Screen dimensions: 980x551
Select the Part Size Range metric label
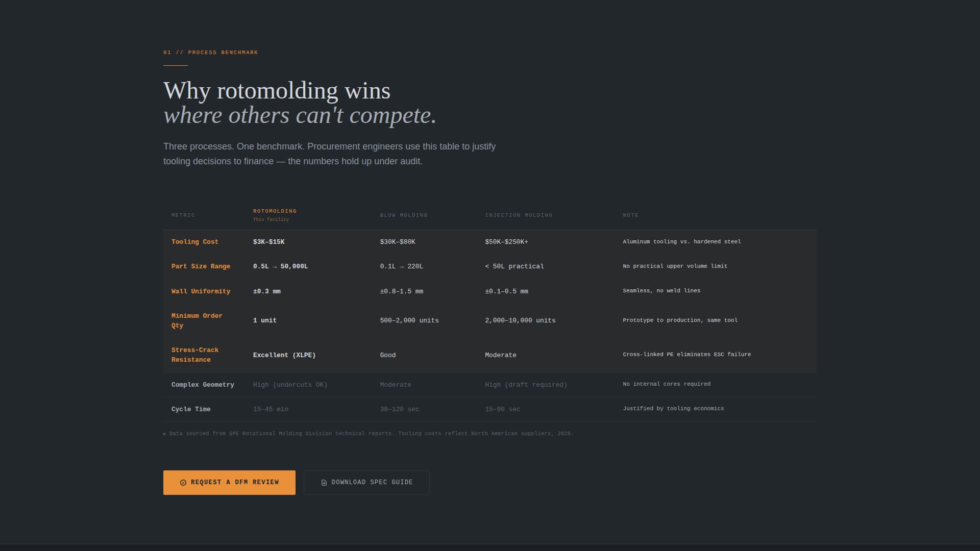[x=201, y=266]
